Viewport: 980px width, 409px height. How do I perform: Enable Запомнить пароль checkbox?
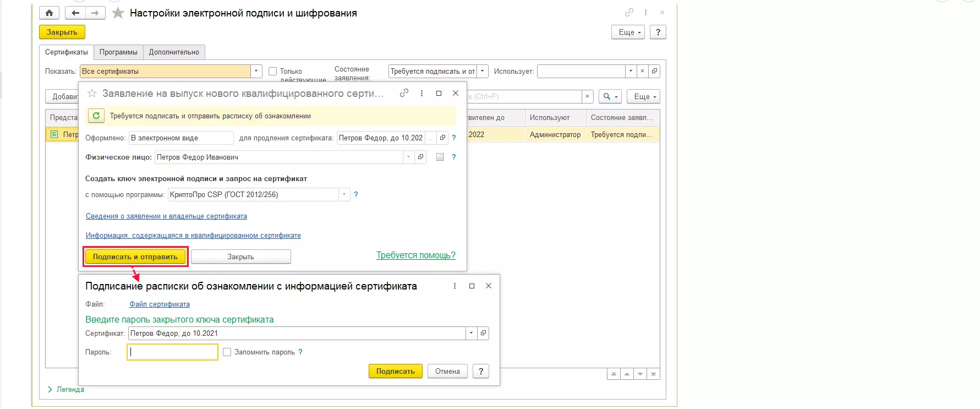[227, 352]
